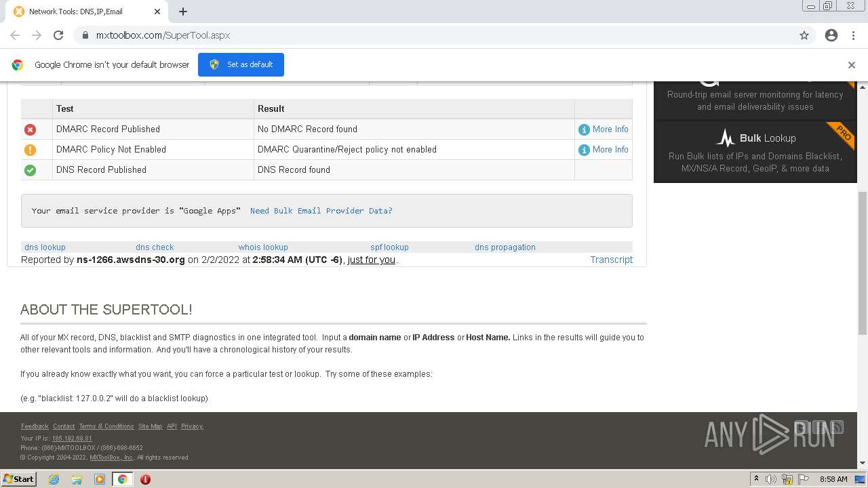Dismiss the default browser notification bar

[851, 65]
